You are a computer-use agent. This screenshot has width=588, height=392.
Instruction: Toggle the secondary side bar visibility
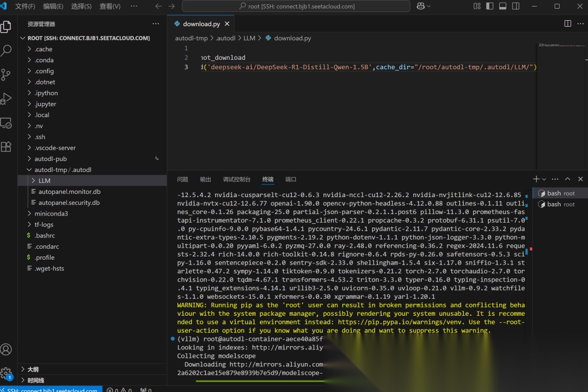coord(516,6)
